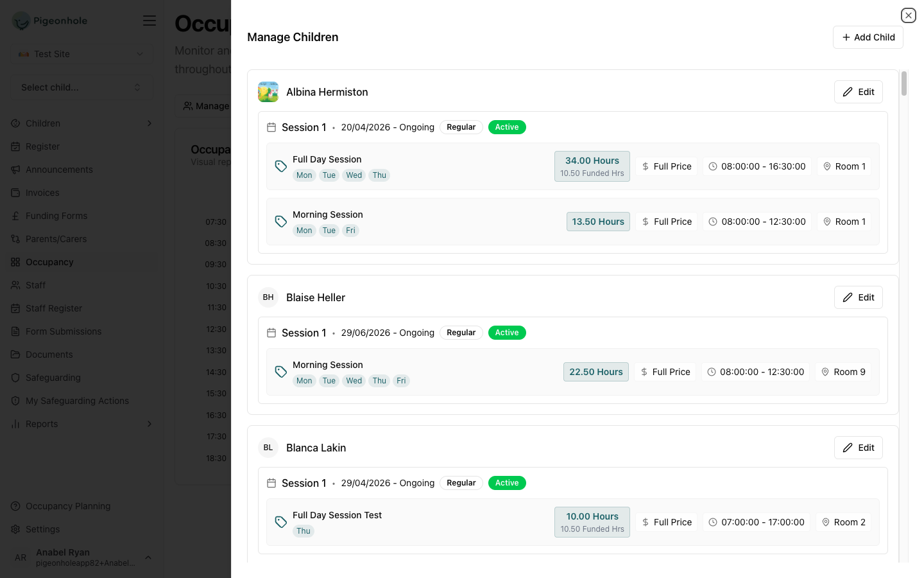Viewport: 924px width, 578px height.
Task: Click clock icon next to 08:00:00 - 16:30:00
Action: [x=713, y=166]
